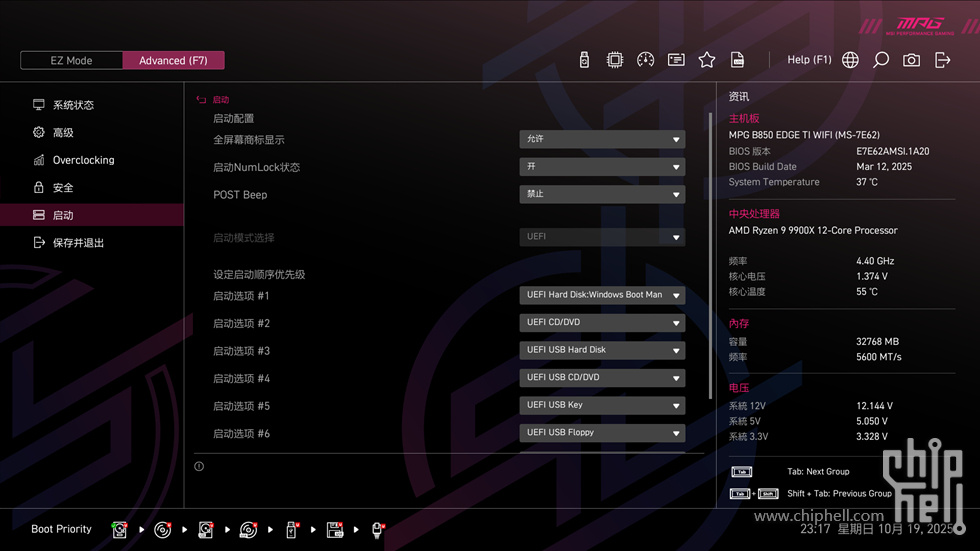Open the CPU chip icon in top toolbar
Viewport: 980px width, 551px height.
coord(615,60)
